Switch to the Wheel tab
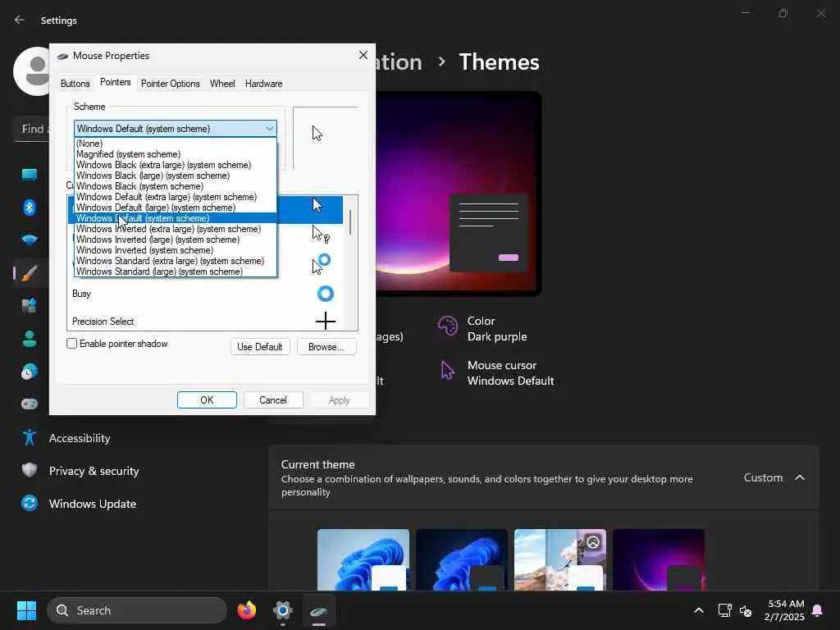The image size is (840, 630). 222,84
